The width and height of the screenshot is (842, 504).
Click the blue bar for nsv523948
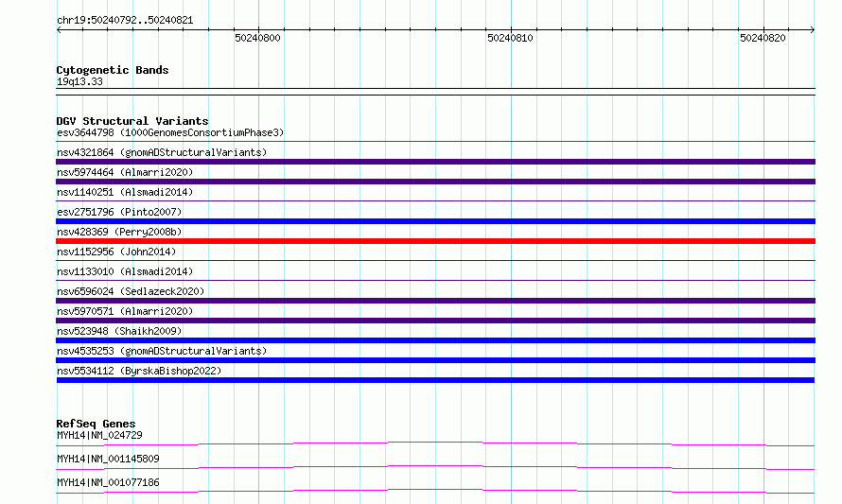(435, 340)
